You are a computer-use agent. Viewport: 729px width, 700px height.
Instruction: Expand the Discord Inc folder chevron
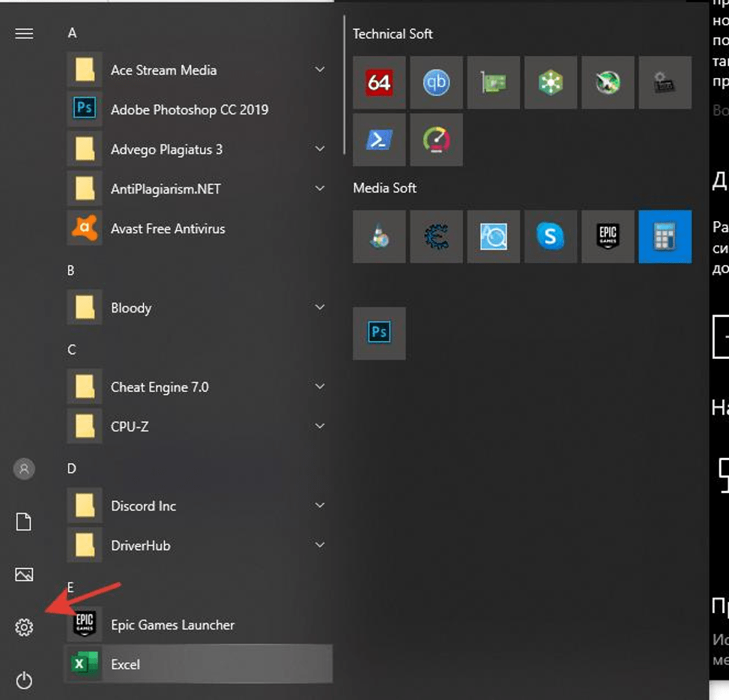tap(320, 506)
